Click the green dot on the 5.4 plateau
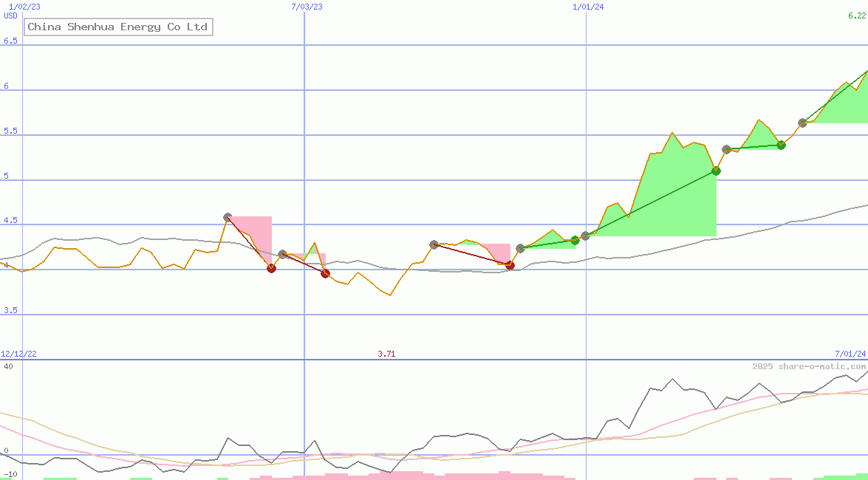 click(782, 145)
